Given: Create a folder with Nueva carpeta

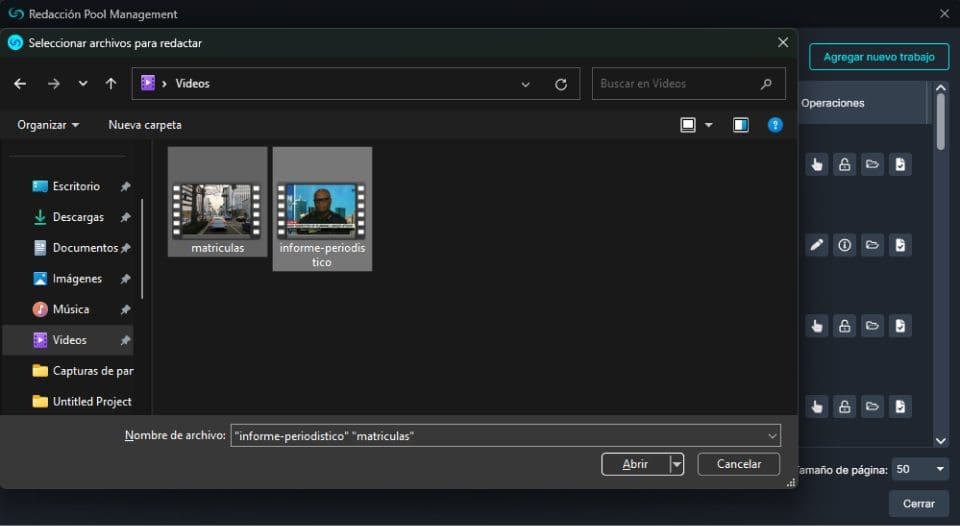Looking at the screenshot, I should pyautogui.click(x=145, y=125).
